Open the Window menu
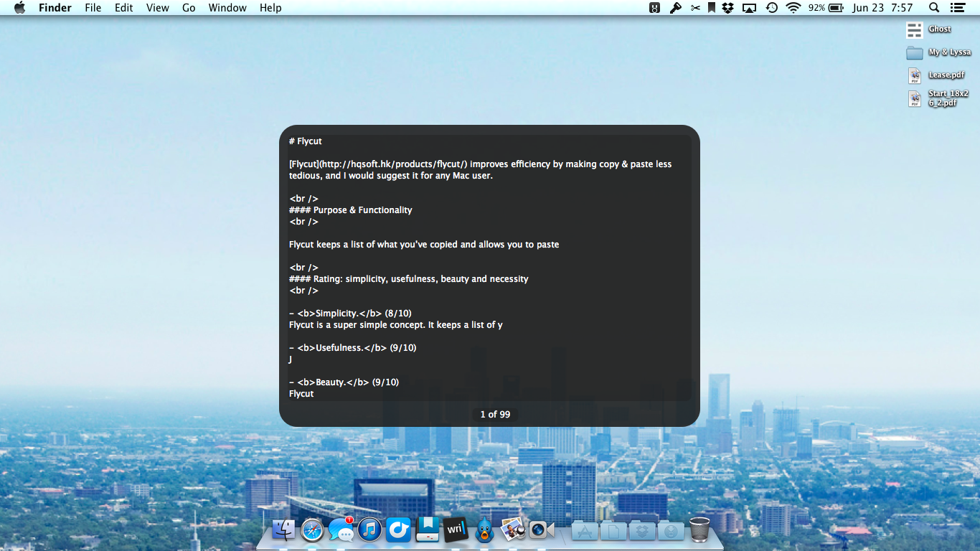The image size is (980, 551). click(227, 8)
